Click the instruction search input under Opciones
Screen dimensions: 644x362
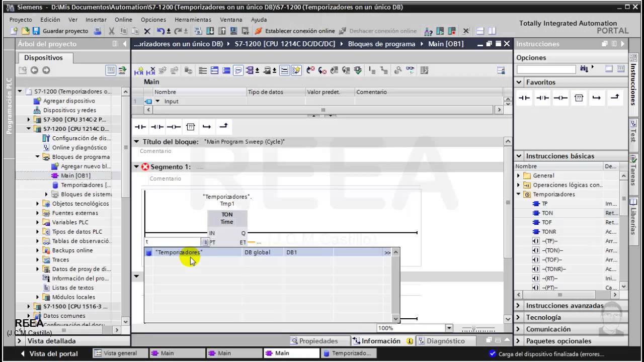546,69
